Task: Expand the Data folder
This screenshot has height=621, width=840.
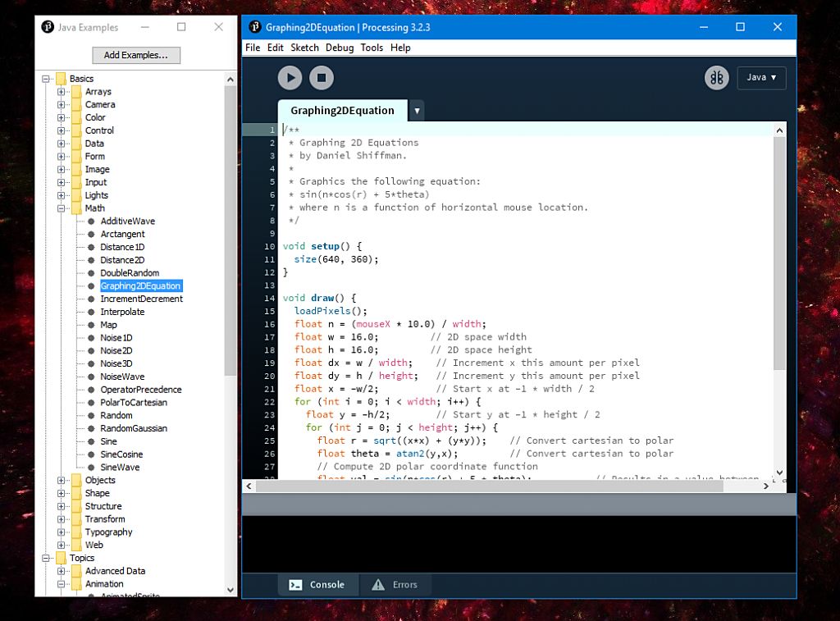Action: point(61,144)
